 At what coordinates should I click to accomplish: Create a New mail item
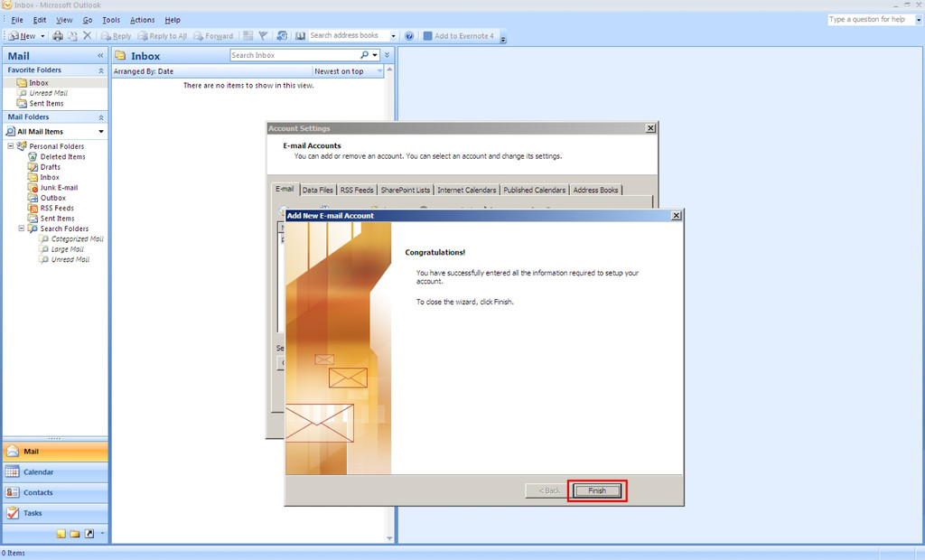(22, 36)
